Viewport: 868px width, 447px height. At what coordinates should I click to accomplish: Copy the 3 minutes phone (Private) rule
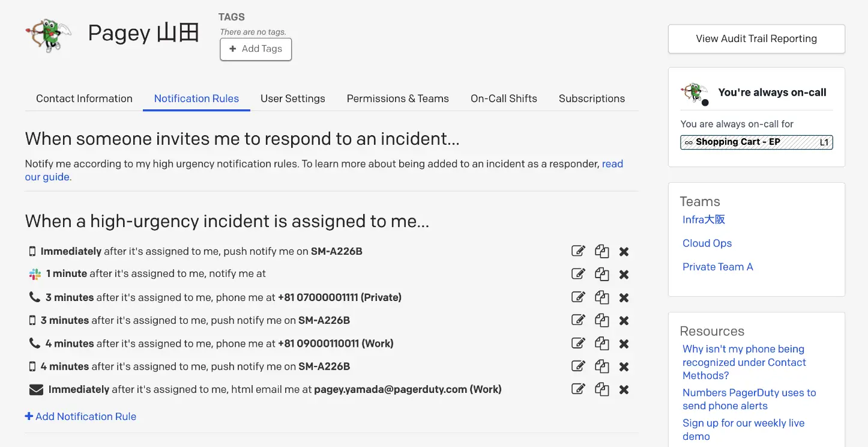coord(601,297)
